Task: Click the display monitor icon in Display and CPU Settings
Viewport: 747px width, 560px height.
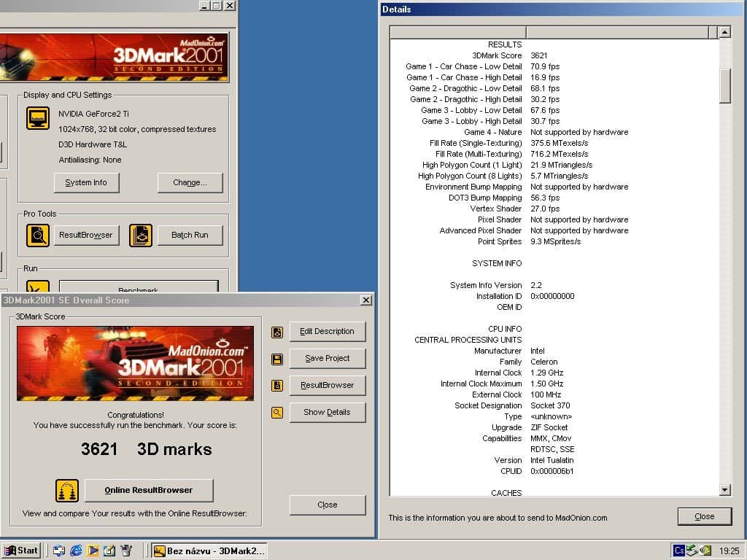Action: 38,118
